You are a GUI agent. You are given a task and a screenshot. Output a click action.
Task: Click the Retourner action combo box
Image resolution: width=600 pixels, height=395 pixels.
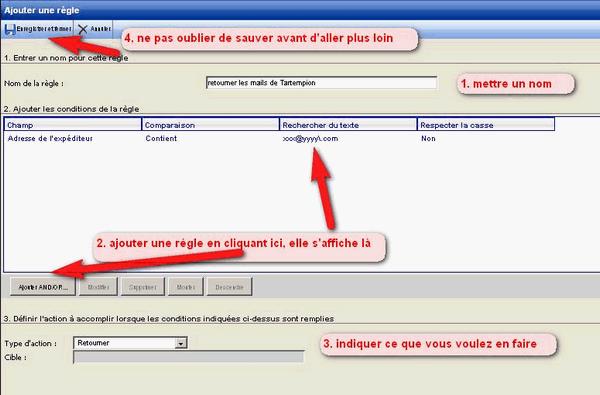pyautogui.click(x=130, y=343)
